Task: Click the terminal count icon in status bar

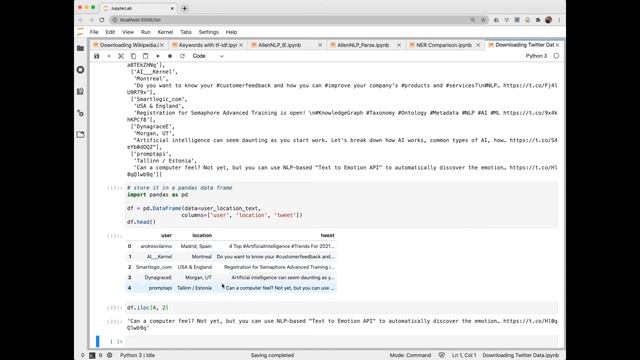Action: [x=92, y=355]
